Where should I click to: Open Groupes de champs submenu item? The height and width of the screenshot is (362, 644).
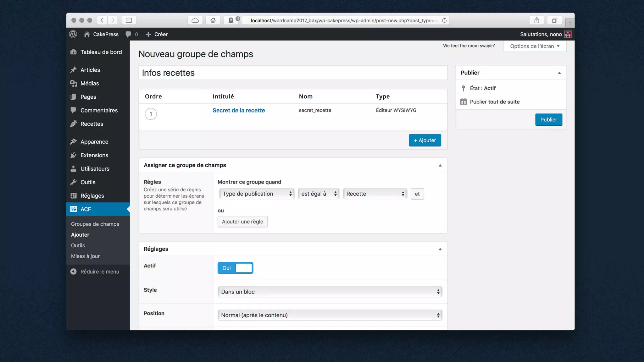pos(95,224)
